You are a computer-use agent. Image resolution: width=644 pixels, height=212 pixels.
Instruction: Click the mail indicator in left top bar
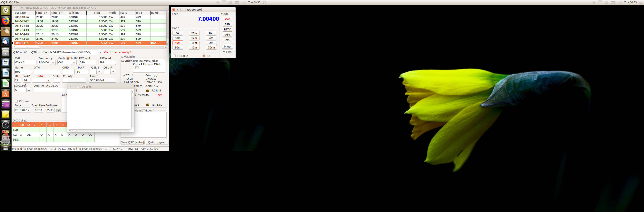[230, 2]
